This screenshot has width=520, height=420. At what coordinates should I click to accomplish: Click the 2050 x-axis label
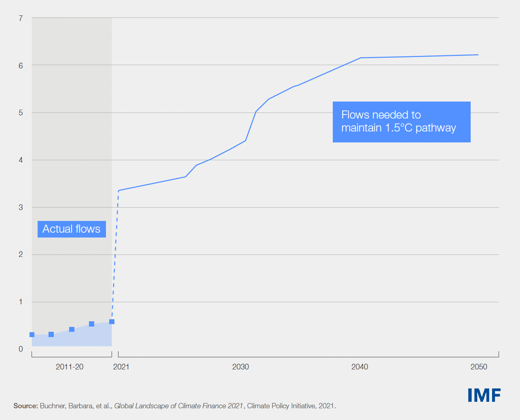pyautogui.click(x=479, y=367)
